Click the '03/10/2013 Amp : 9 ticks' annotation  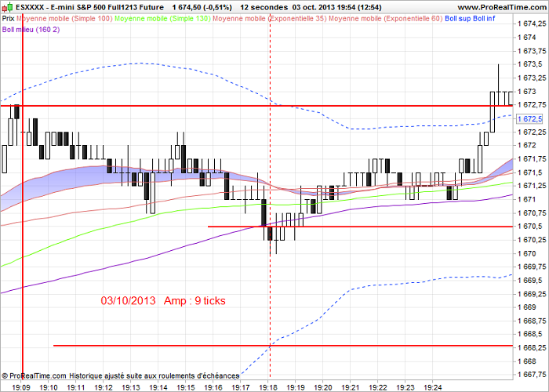click(163, 300)
